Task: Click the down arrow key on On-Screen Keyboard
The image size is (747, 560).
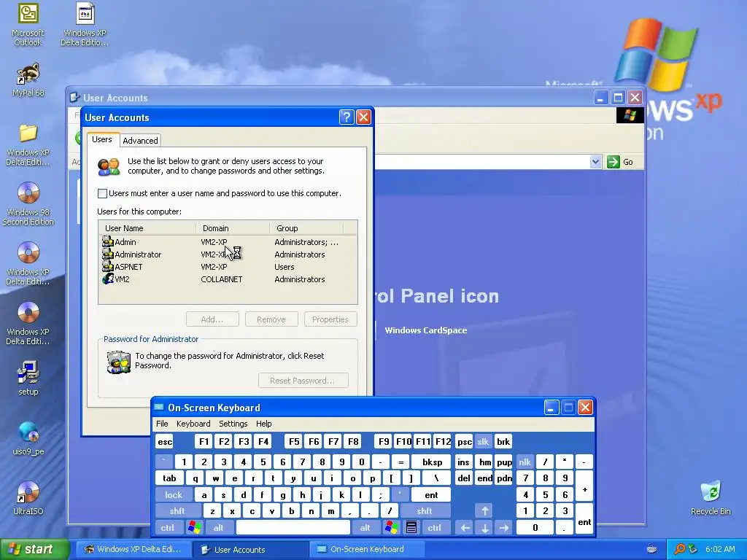Action: coord(484,528)
